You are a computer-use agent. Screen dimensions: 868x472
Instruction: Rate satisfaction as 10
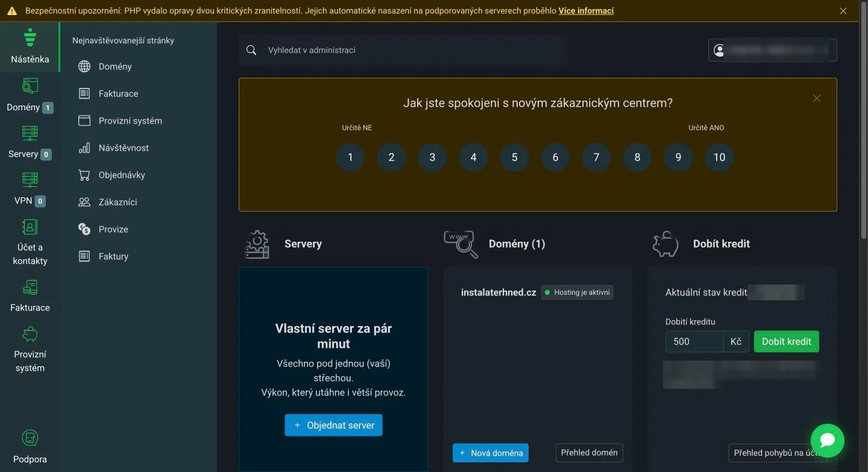pos(719,157)
